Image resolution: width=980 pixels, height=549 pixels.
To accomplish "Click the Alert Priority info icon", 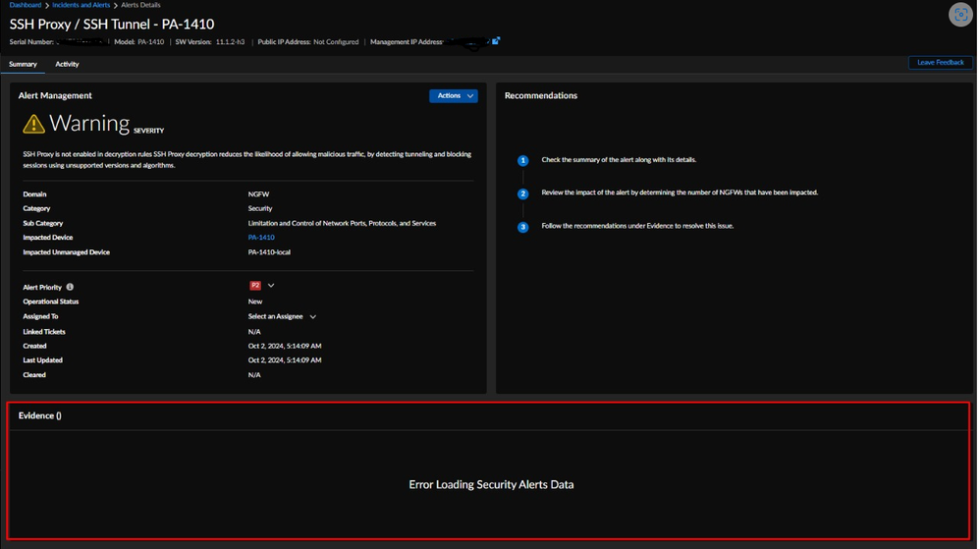I will 70,287.
